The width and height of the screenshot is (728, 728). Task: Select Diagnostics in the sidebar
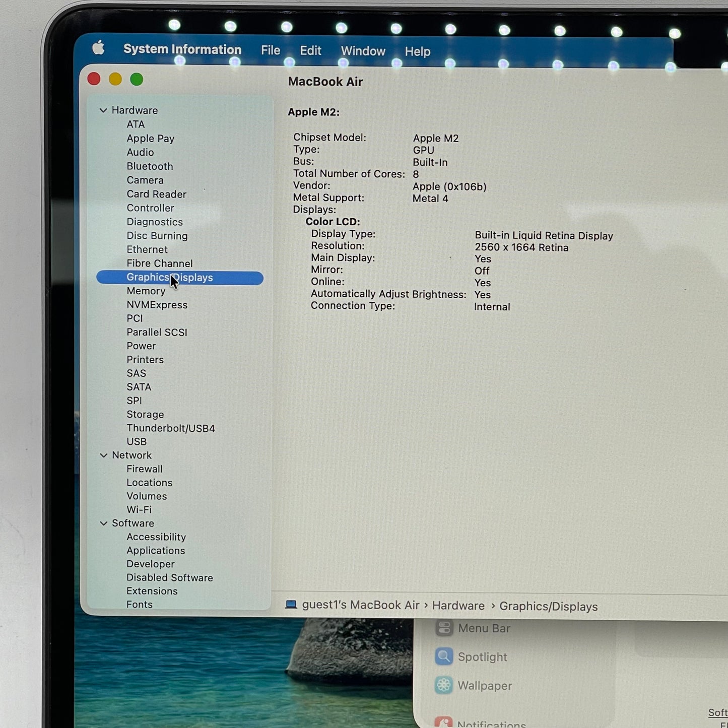point(155,222)
